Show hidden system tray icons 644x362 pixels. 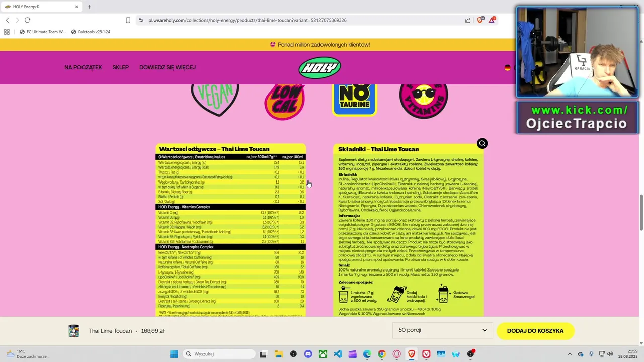(570, 354)
